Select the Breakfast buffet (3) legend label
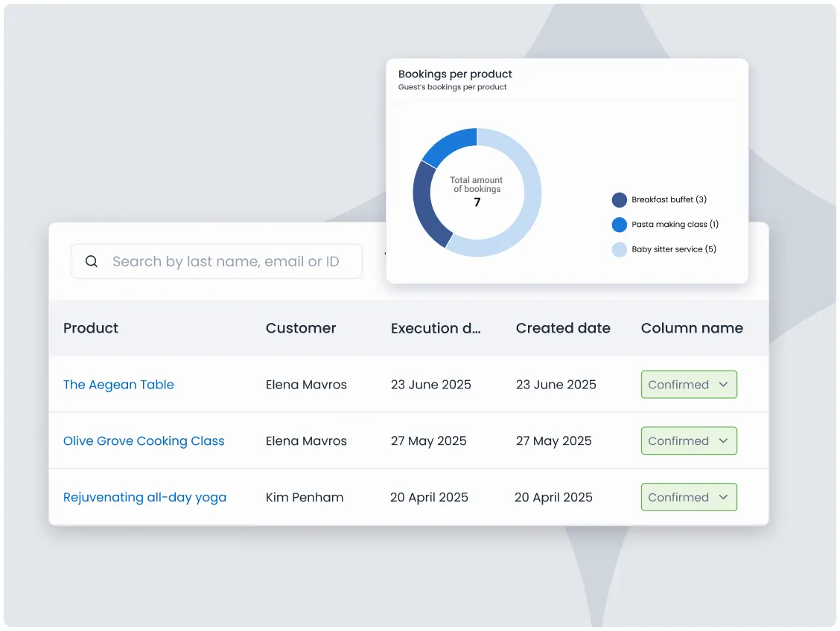840x631 pixels. [669, 199]
